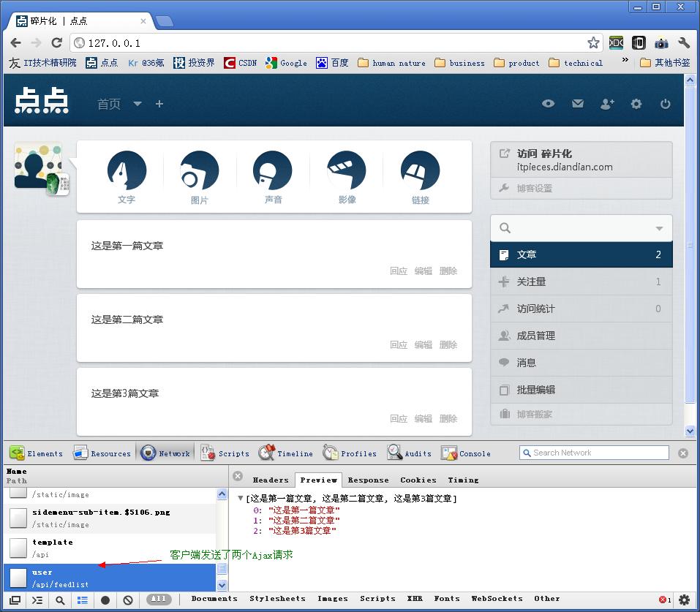Bookmark this page with the star icon
The width and height of the screenshot is (700, 612).
(x=593, y=43)
